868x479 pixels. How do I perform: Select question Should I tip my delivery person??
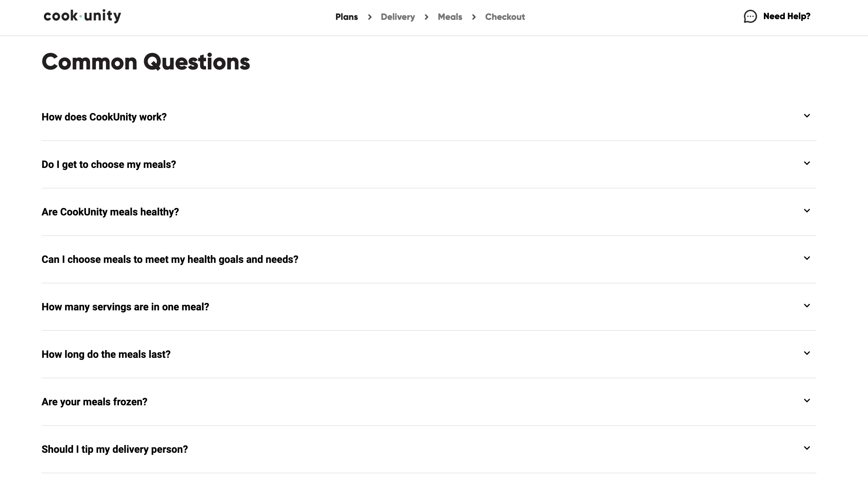(115, 449)
